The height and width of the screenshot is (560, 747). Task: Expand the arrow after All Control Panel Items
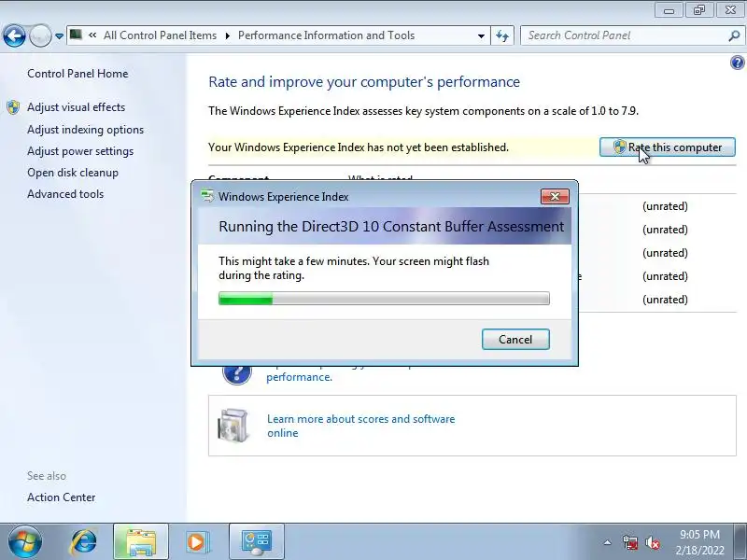(x=227, y=35)
